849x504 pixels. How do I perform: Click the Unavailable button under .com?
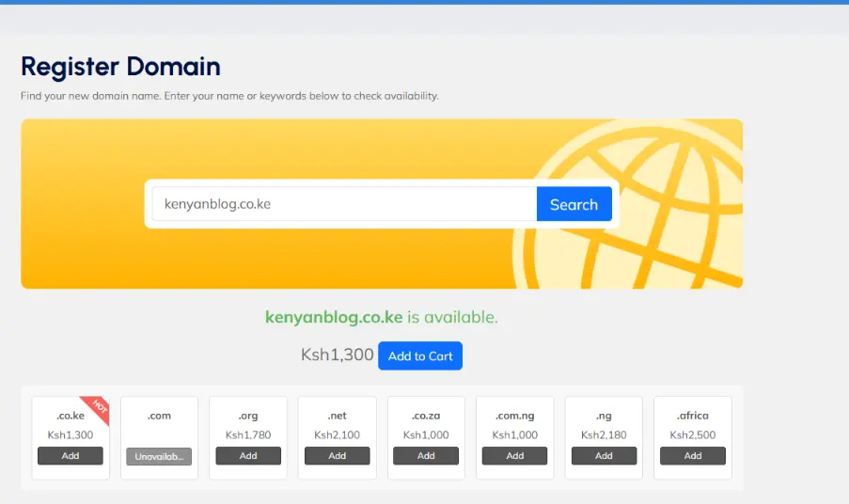coord(159,456)
